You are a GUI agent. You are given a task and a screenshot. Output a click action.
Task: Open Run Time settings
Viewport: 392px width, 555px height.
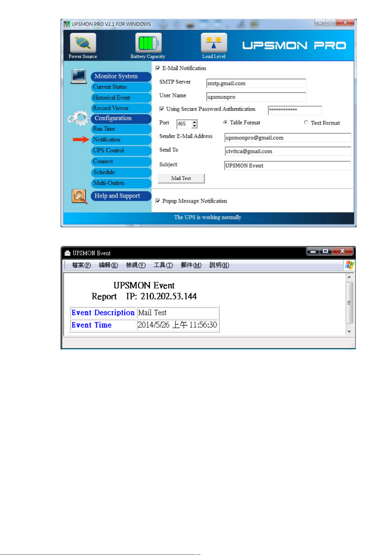click(121, 129)
